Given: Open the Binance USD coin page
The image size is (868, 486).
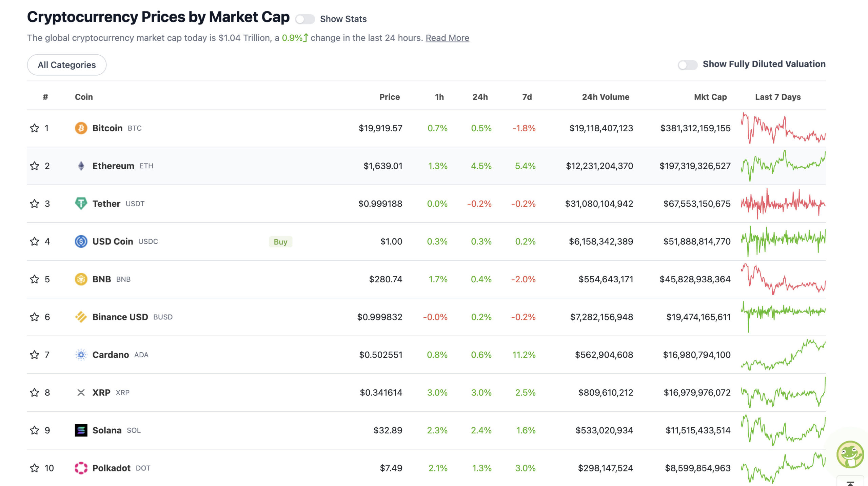Looking at the screenshot, I should tap(120, 317).
